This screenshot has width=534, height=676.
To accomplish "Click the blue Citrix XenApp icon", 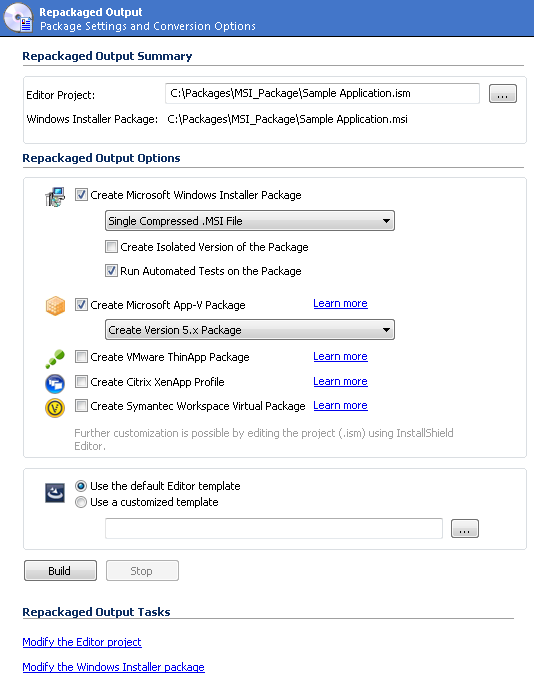I will pyautogui.click(x=55, y=383).
